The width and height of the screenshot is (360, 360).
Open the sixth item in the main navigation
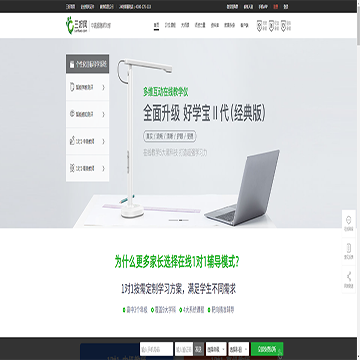pos(229,25)
